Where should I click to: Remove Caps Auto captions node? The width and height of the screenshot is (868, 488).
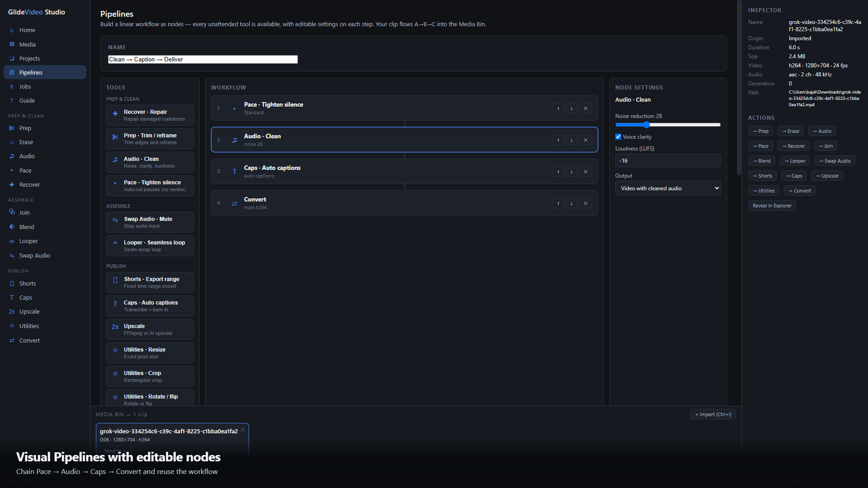[585, 172]
